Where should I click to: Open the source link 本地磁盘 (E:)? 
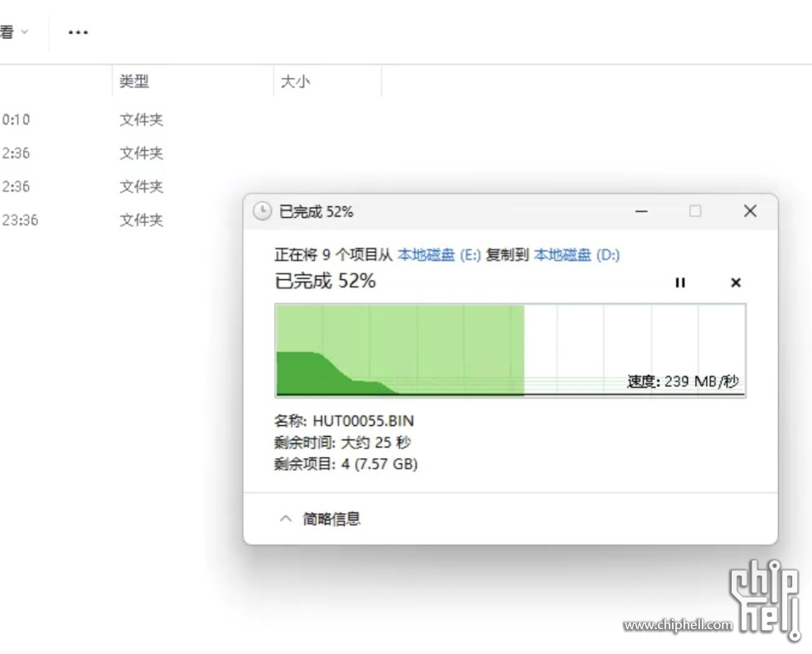pos(439,255)
